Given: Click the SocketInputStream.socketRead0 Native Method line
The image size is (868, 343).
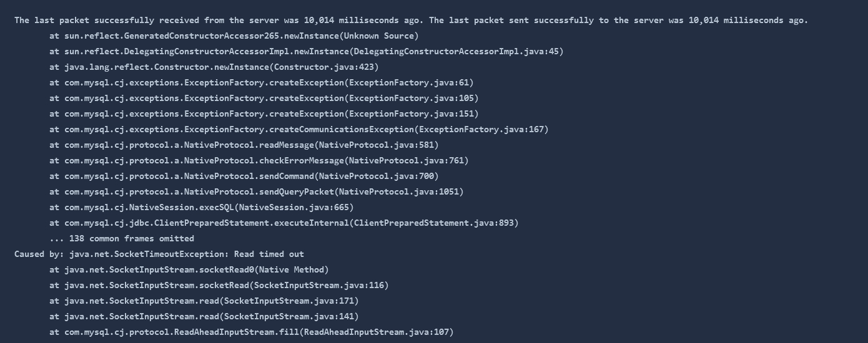Looking at the screenshot, I should click(x=189, y=270).
